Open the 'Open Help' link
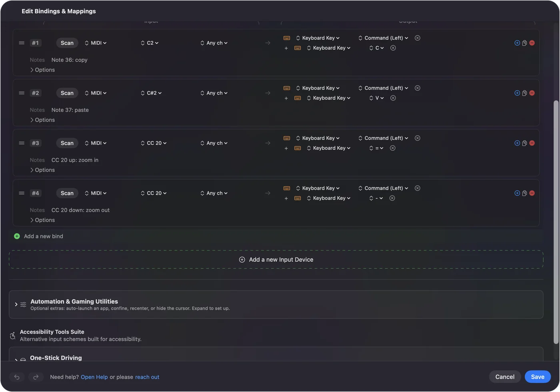560x392 pixels. point(94,377)
